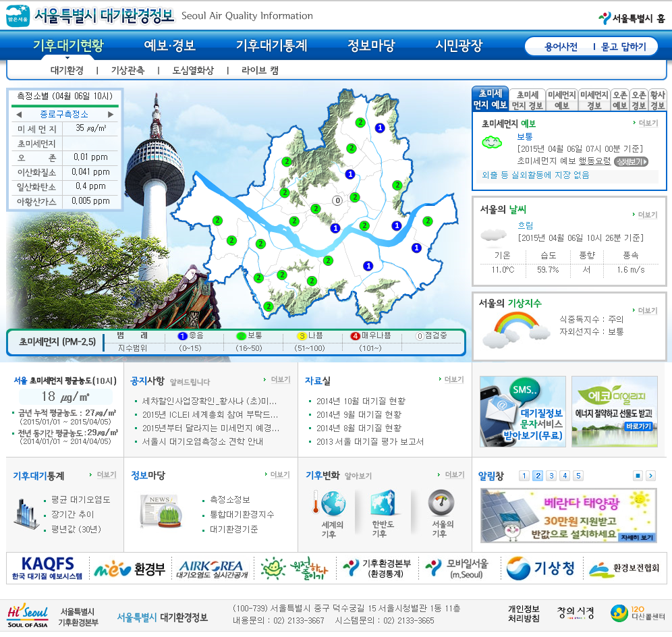Click the 나쁨 yellow legend marker
The width and height of the screenshot is (672, 637).
point(303,335)
